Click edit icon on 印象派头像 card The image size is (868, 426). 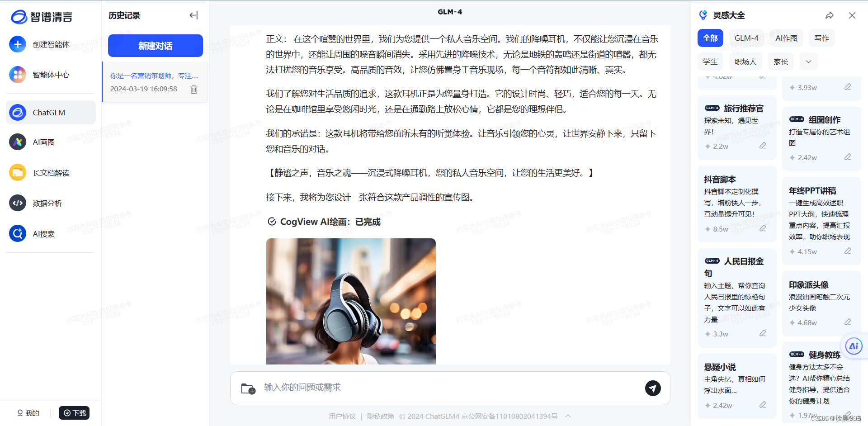848,322
